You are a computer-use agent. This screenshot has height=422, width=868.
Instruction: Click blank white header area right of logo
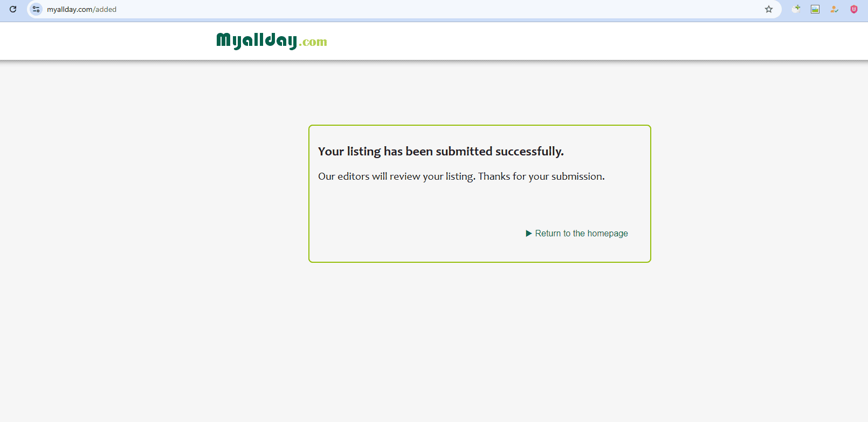pos(539,41)
